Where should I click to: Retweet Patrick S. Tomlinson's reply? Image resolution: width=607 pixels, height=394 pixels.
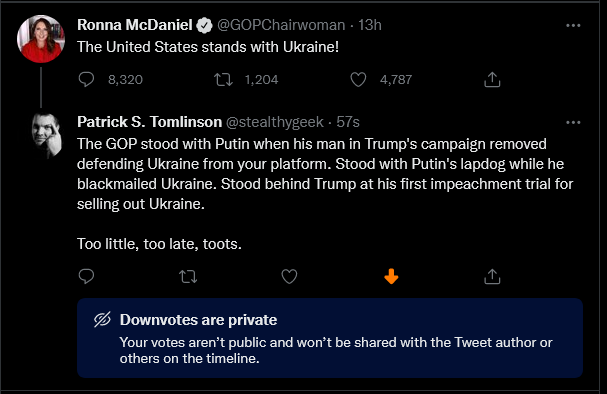[x=188, y=277]
